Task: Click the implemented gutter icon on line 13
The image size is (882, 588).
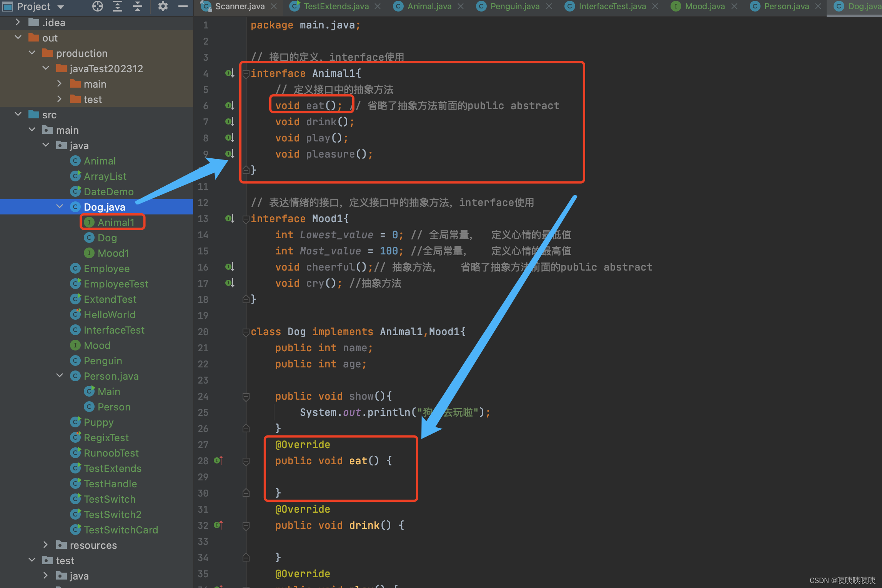Action: coord(230,218)
